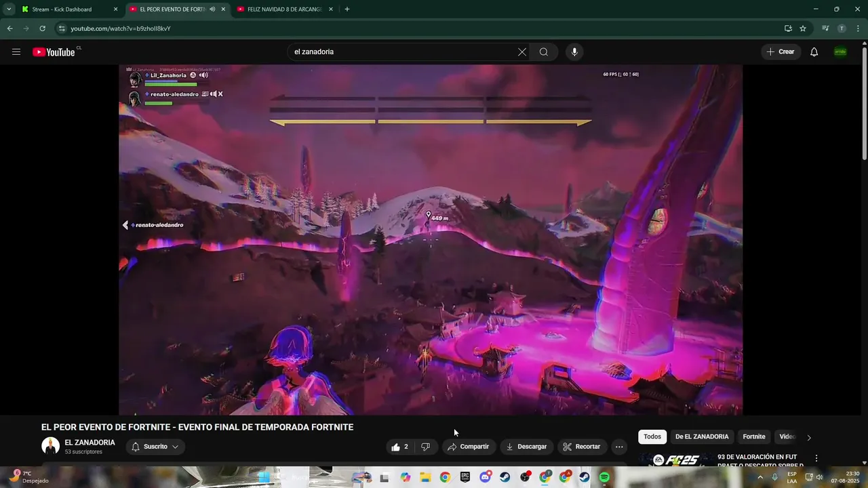Image resolution: width=868 pixels, height=488 pixels.
Task: Open the Windows Start menu
Action: (x=263, y=477)
